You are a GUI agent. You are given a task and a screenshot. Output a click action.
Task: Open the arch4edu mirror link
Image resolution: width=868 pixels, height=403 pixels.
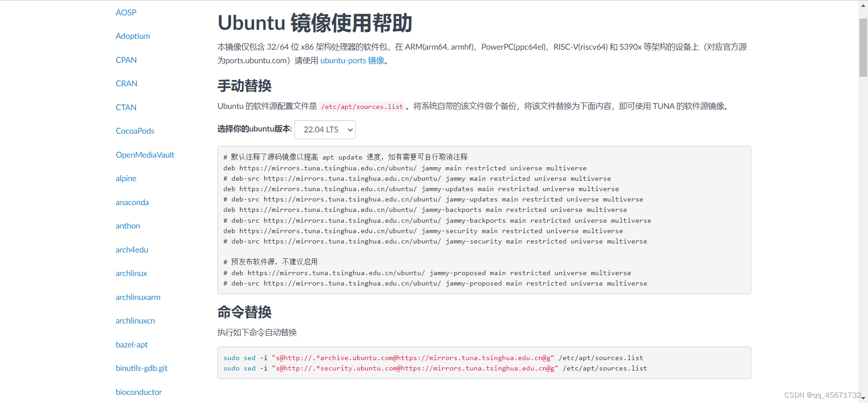coord(132,250)
